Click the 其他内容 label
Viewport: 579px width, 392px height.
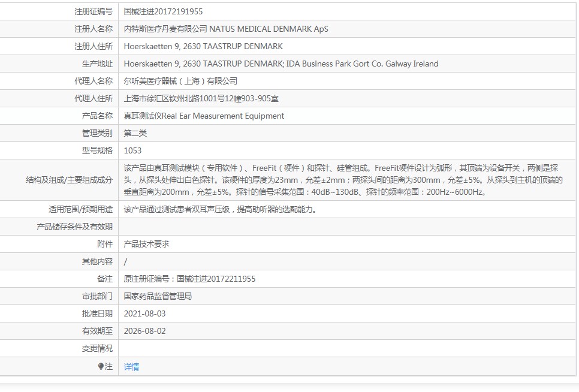click(97, 261)
